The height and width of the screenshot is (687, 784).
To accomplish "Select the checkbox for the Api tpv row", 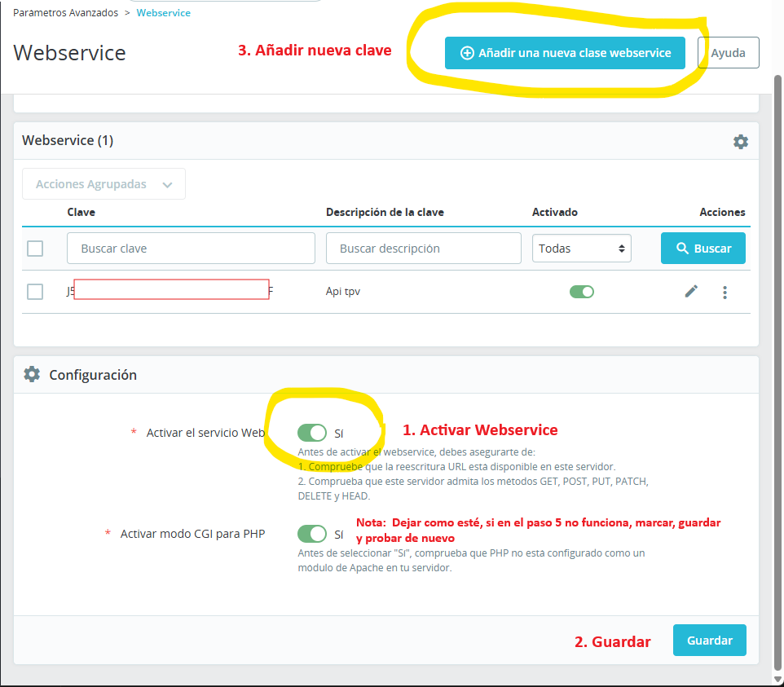I will click(x=35, y=291).
